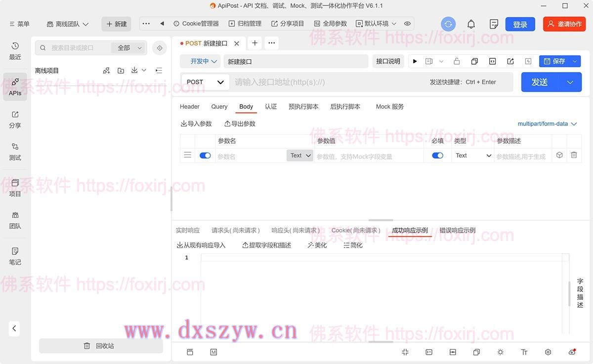Click the cloud update icon with red dot
The height and width of the screenshot is (364, 593).
pyautogui.click(x=572, y=352)
